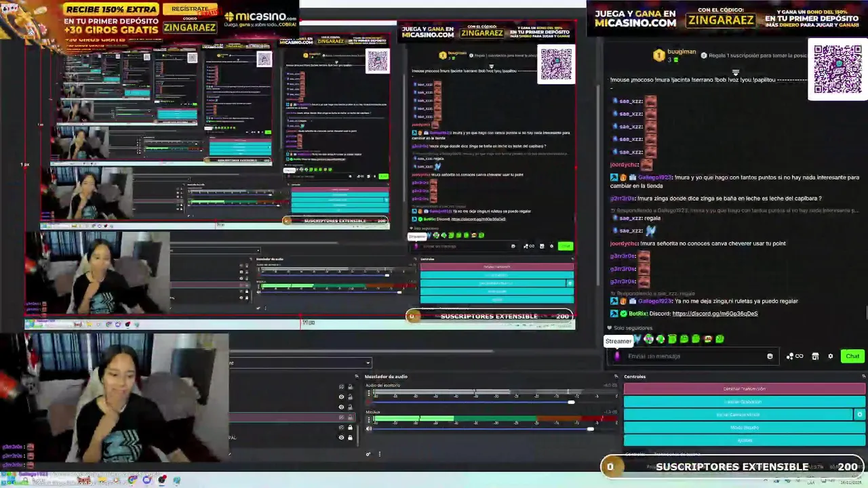
Task: Switch to Transiciones de escena tab
Action: coord(677,454)
